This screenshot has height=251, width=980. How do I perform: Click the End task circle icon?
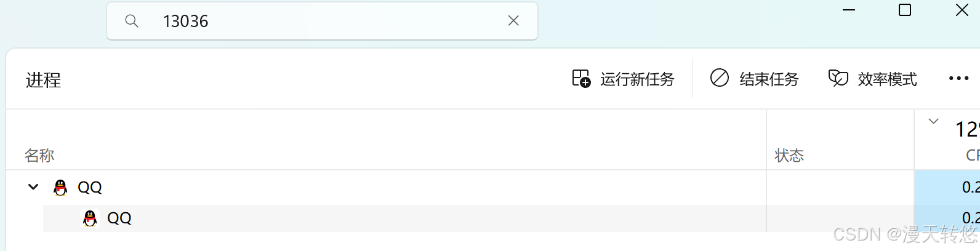coord(719,78)
